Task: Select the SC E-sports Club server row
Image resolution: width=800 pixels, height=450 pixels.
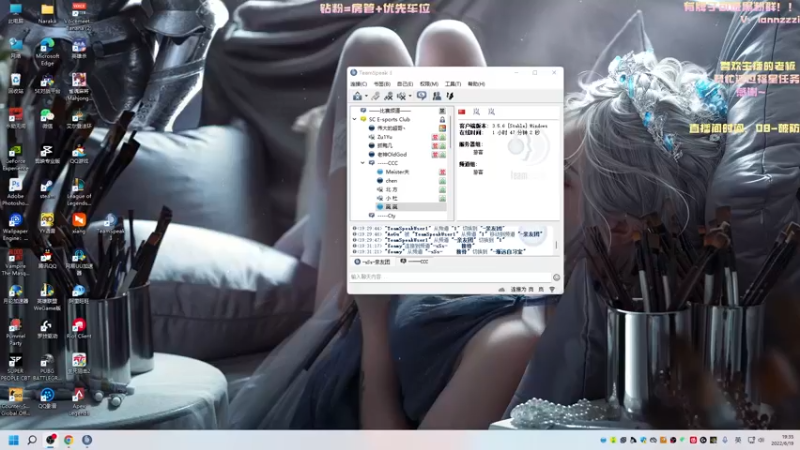Action: pyautogui.click(x=389, y=119)
